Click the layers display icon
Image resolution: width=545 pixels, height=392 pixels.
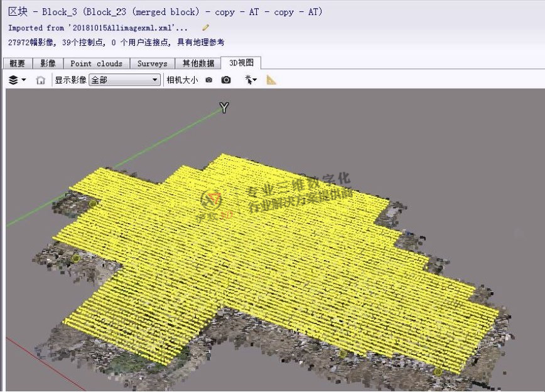point(13,80)
